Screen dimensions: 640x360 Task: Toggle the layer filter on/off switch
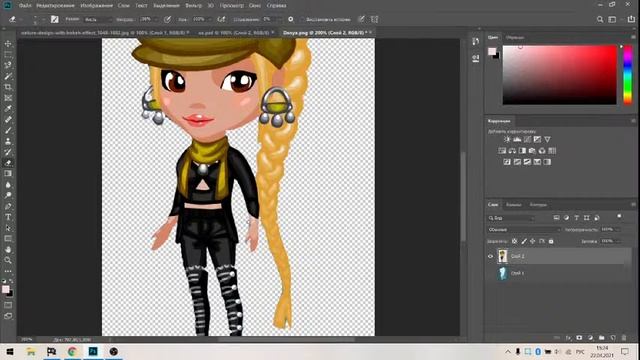619,216
